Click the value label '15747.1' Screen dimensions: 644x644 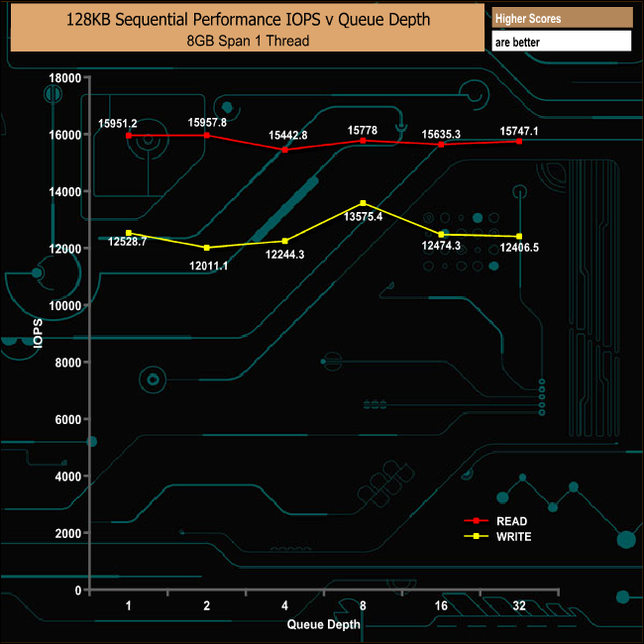tap(519, 131)
